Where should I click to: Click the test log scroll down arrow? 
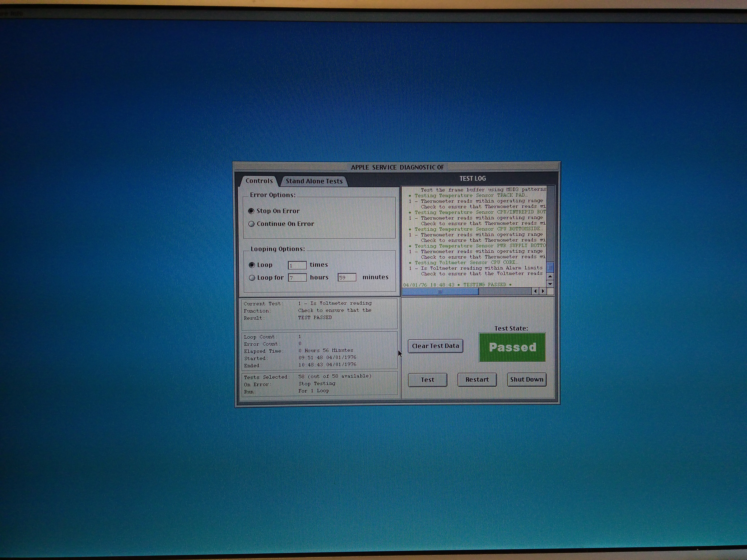coord(550,284)
